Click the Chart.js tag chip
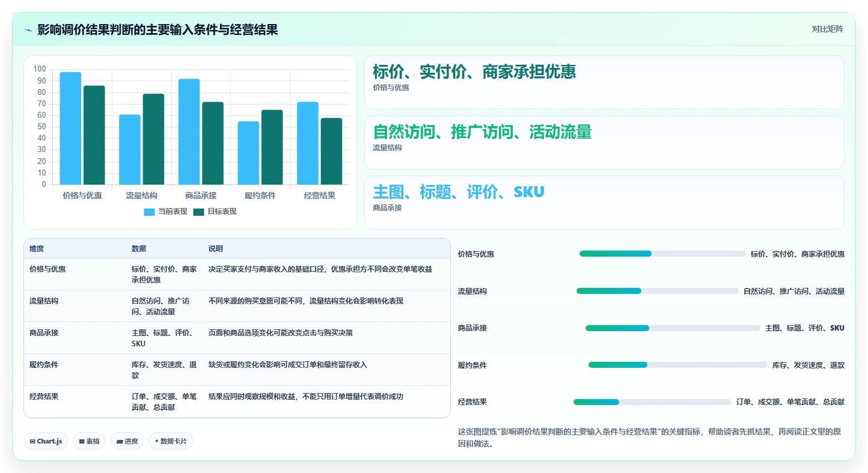 click(x=46, y=441)
